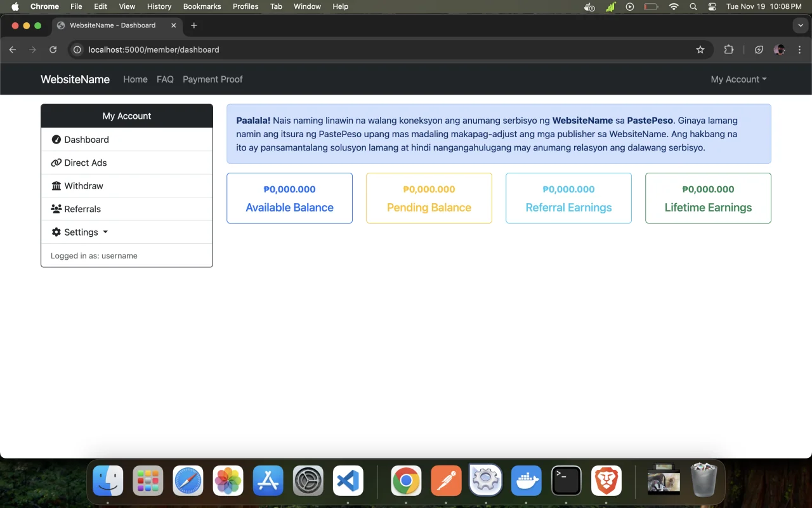Click the Lifetime Earnings card
This screenshot has height=508, width=812.
708,198
